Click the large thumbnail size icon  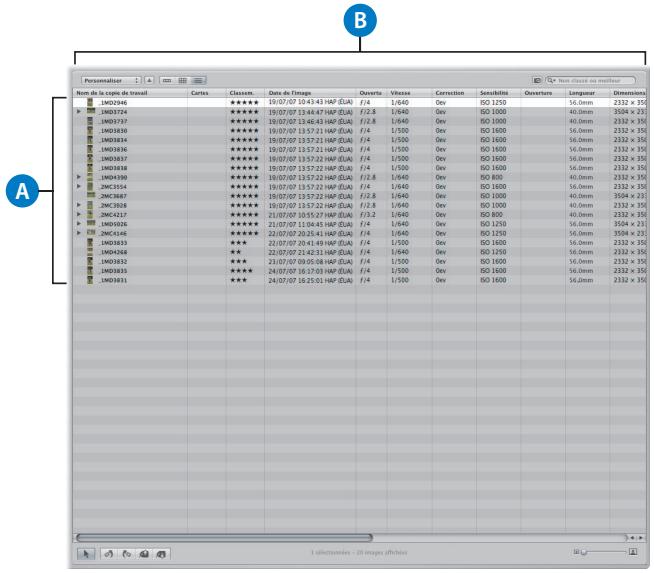click(x=633, y=552)
